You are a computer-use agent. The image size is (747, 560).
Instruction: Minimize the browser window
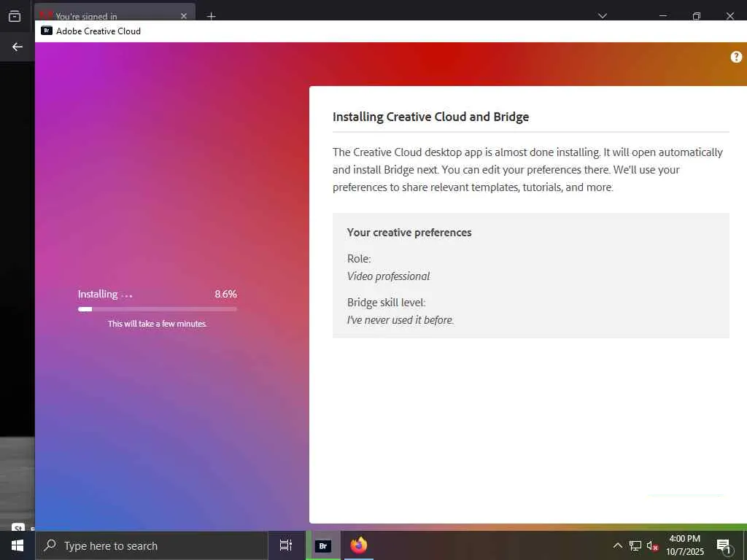tap(662, 16)
